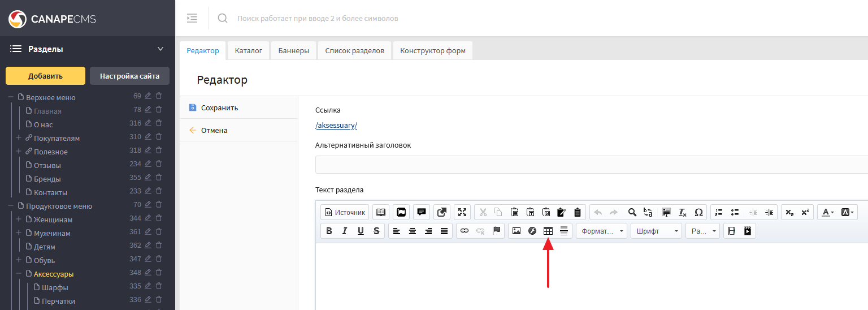Viewport: 868px width, 310px height.
Task: Open the Конструктор форм tab
Action: tap(433, 50)
